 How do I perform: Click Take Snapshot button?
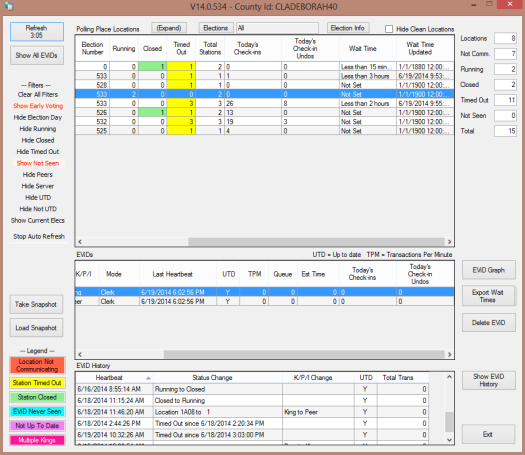click(36, 304)
